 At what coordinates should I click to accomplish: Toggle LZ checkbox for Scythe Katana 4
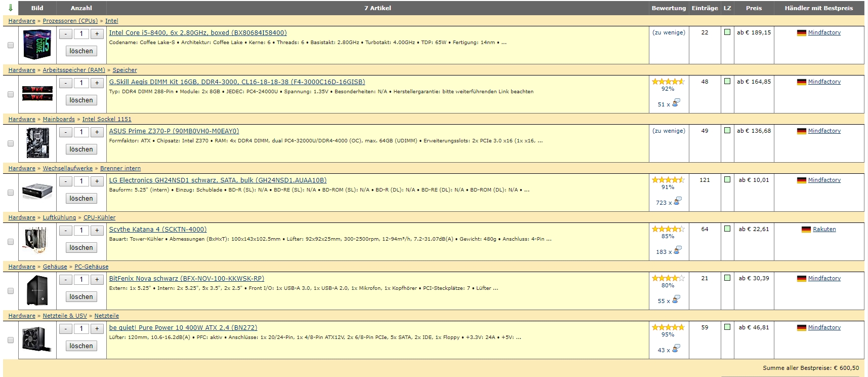pyautogui.click(x=727, y=229)
